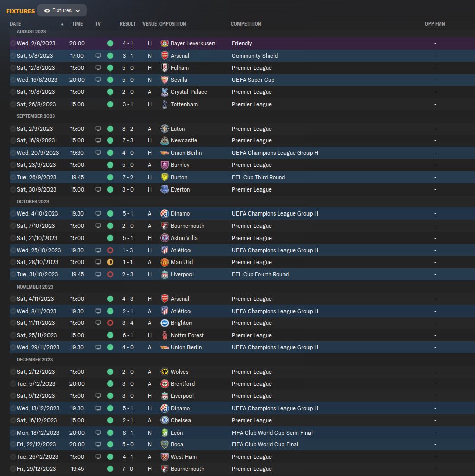Viewport: 475px width, 476px height.
Task: Click the orange FIXTURES panel title
Action: click(x=20, y=11)
